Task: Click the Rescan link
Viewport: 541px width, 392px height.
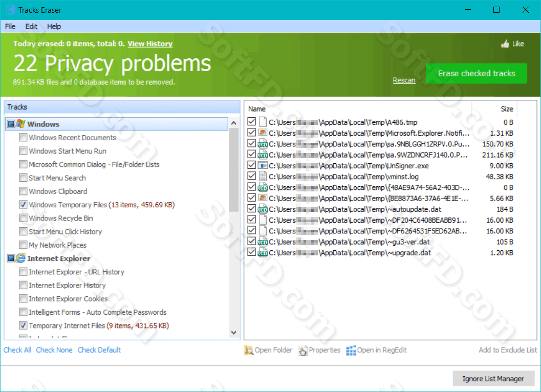Action: point(404,80)
